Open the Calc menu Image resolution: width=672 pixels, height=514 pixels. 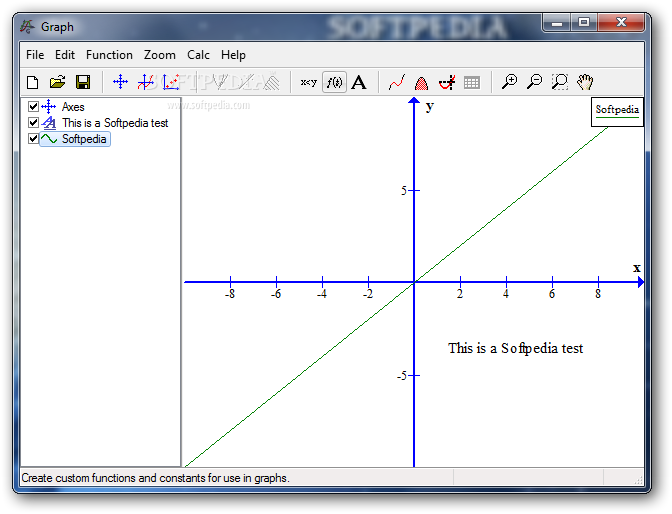click(x=198, y=55)
